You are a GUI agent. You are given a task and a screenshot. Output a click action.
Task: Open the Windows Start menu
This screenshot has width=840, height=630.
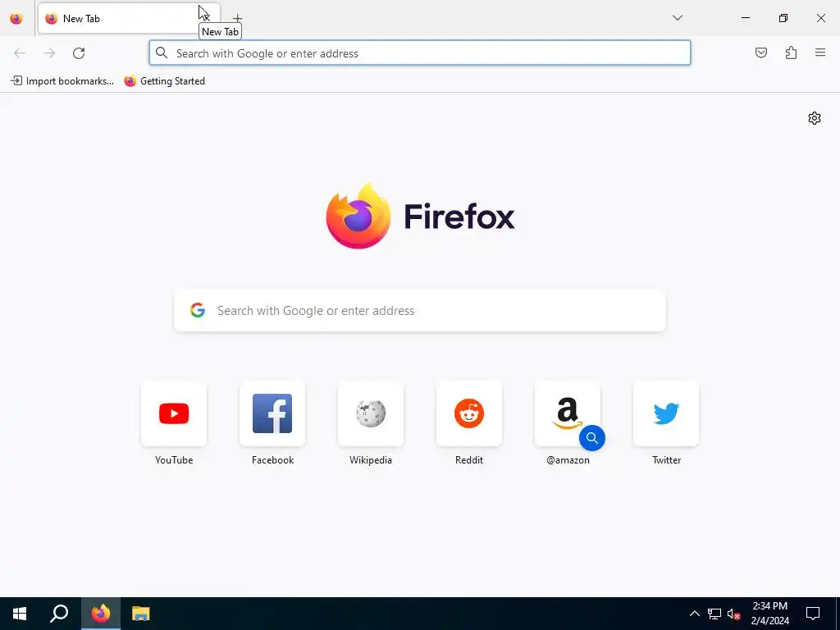coord(20,614)
